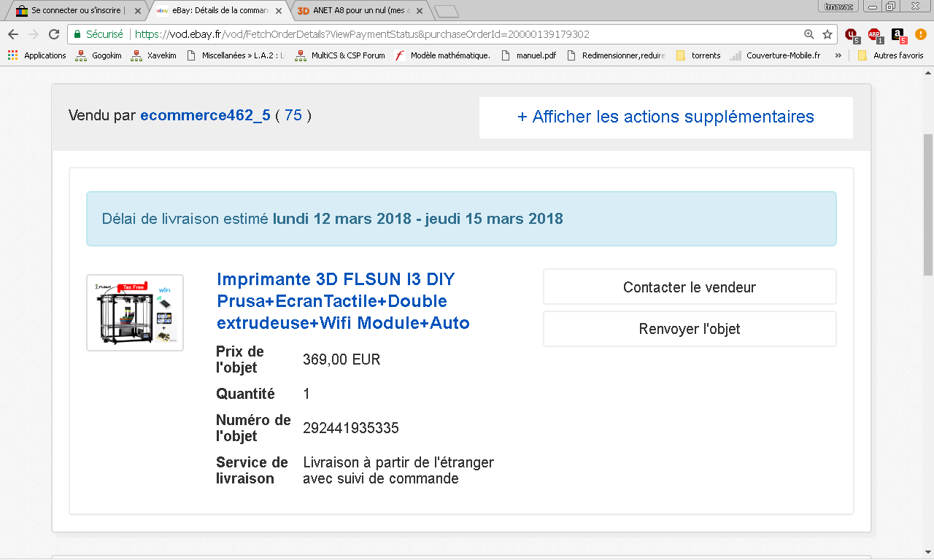The width and height of the screenshot is (934, 560).
Task: Open the Autres favoris folder
Action: pos(890,55)
